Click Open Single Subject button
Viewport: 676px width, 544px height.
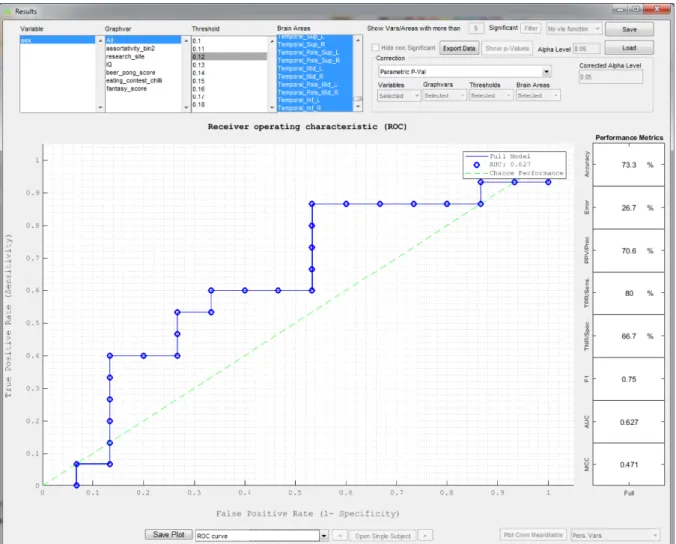pyautogui.click(x=382, y=536)
